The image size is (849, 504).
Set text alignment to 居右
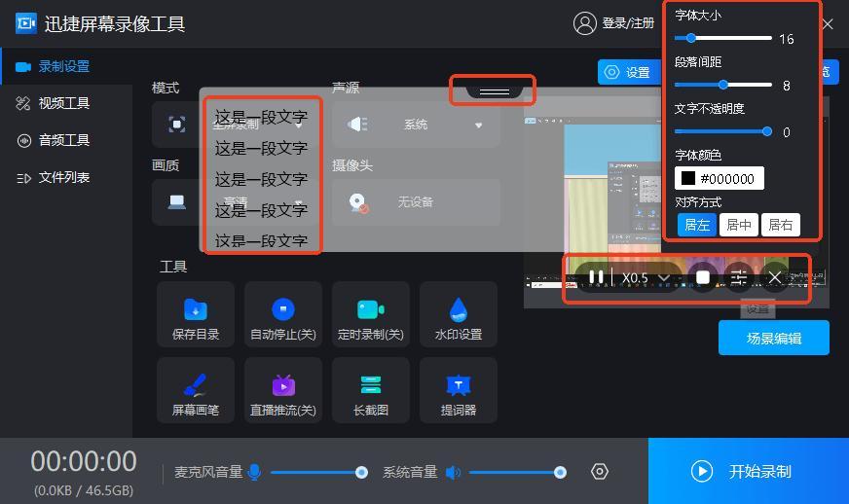coord(780,225)
